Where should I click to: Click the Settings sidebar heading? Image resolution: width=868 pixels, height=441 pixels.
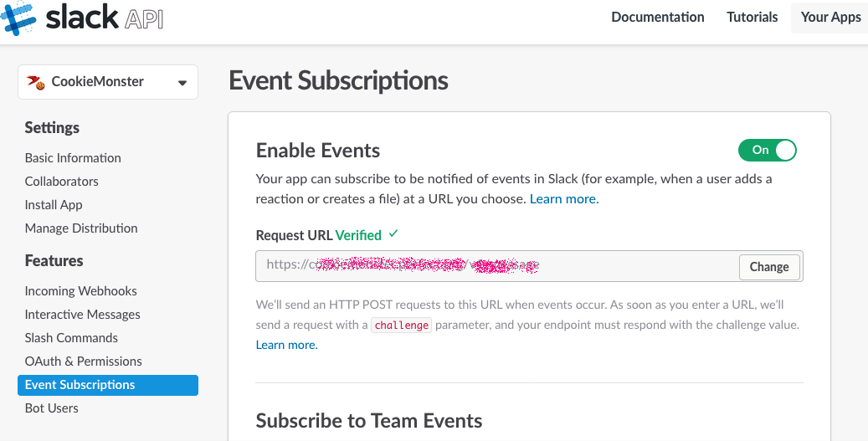[52, 128]
